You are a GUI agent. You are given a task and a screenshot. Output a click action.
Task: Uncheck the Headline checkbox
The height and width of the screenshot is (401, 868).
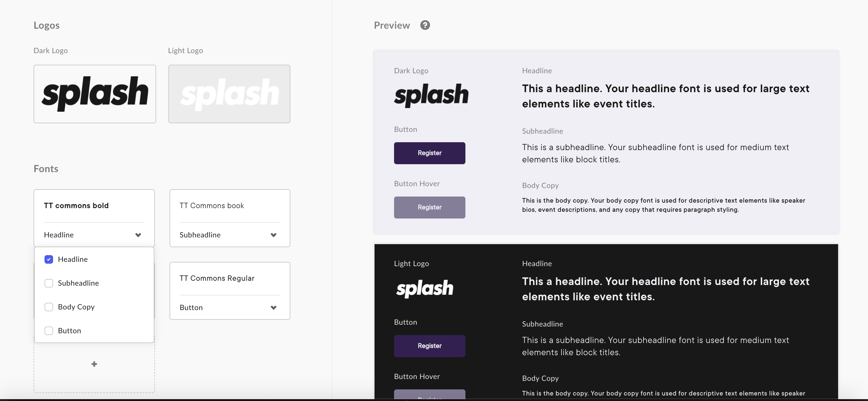pyautogui.click(x=49, y=259)
